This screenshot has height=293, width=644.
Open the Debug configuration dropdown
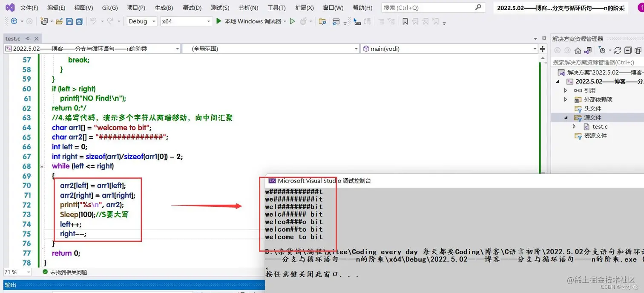[x=142, y=21]
